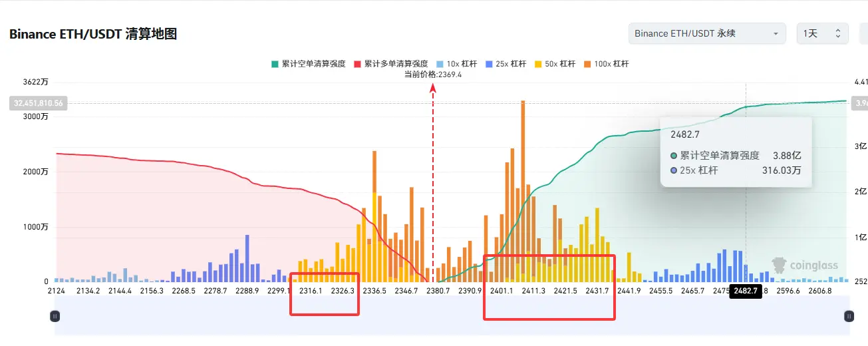The image size is (868, 346).
Task: Click the 当前价格:2369.4 label
Action: tap(433, 75)
